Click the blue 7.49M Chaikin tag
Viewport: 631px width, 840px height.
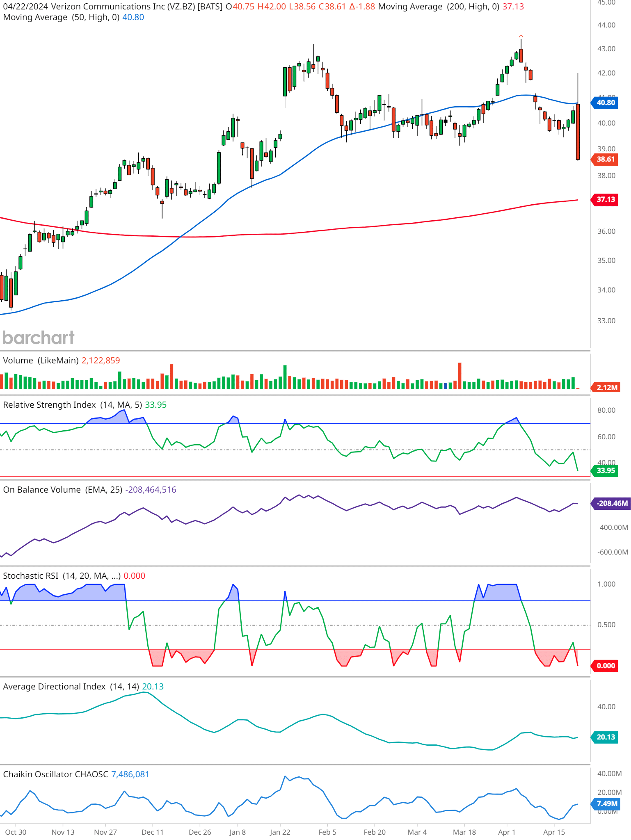(606, 803)
